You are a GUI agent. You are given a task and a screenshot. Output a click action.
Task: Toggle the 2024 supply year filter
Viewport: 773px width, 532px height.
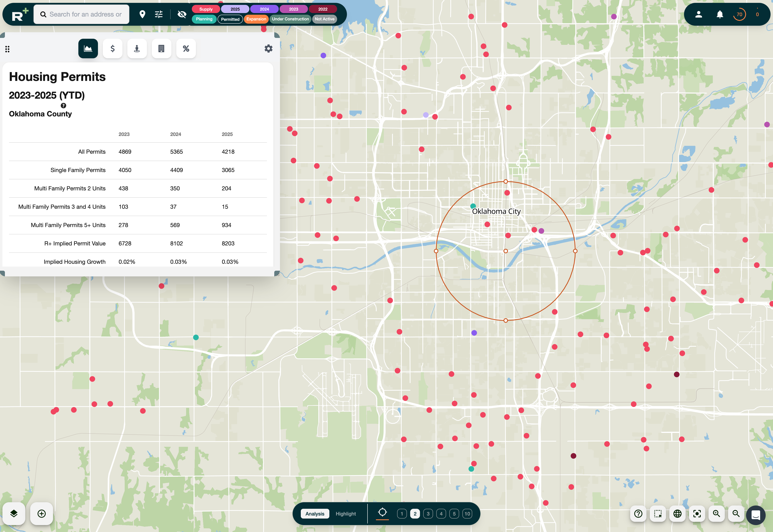(264, 9)
